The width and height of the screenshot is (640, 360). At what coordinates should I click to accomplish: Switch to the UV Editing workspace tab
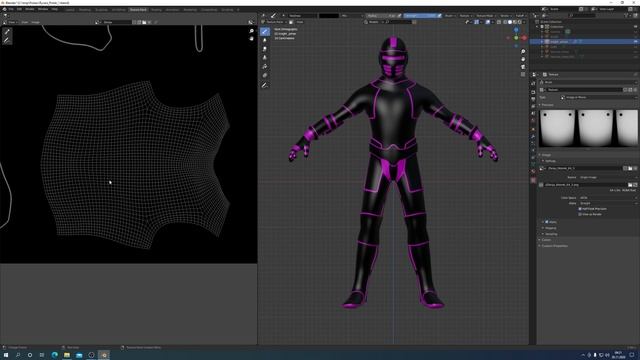coord(119,9)
